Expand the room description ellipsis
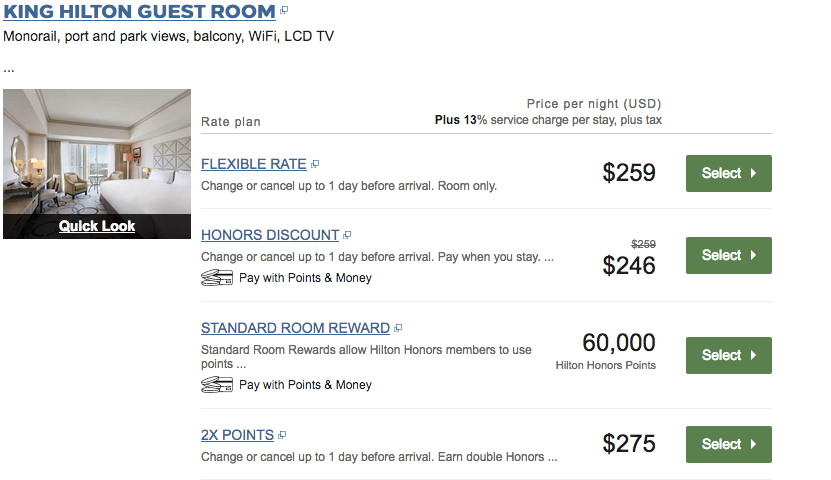 point(9,69)
